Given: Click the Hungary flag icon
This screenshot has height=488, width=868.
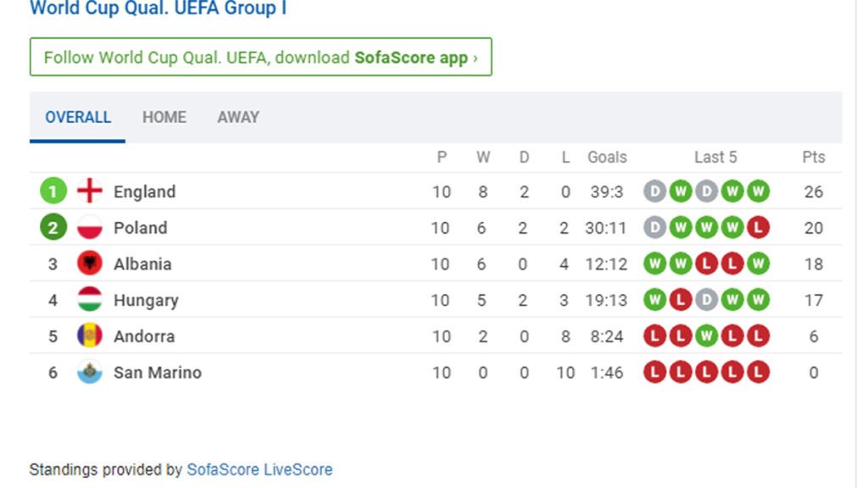Looking at the screenshot, I should tap(89, 300).
